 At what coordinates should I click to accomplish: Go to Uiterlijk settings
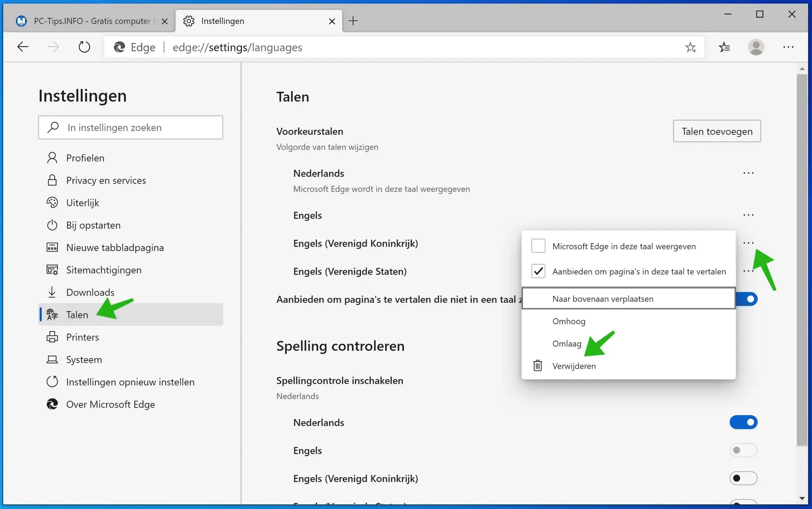[131, 202]
